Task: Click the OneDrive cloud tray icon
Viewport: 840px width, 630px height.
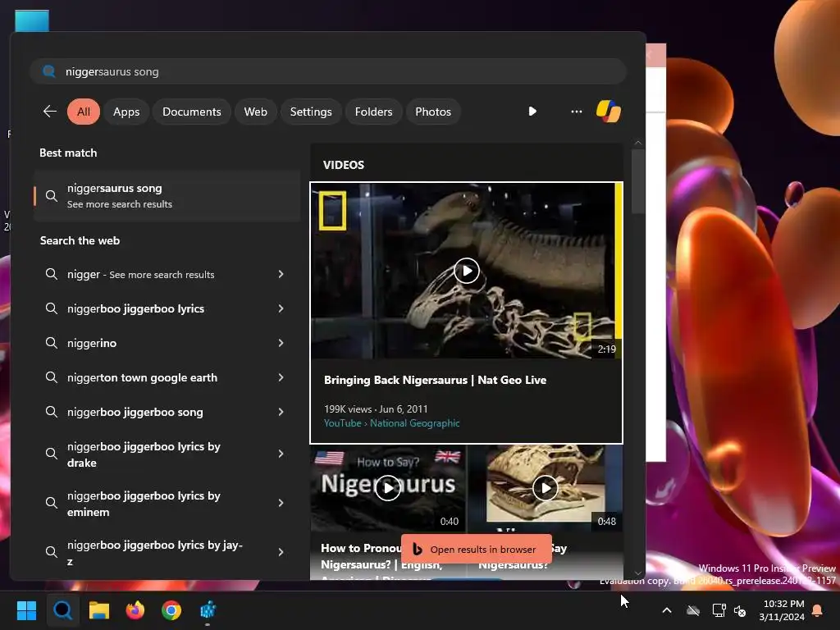Action: [693, 610]
